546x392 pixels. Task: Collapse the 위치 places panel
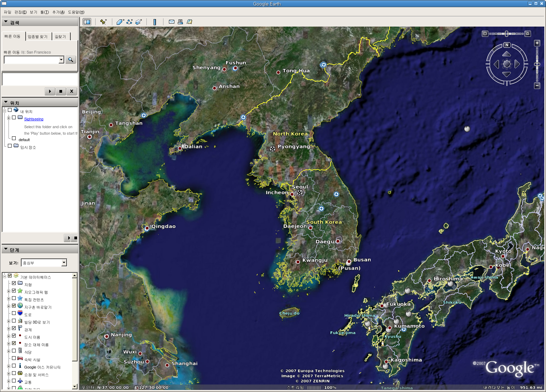[x=6, y=102]
